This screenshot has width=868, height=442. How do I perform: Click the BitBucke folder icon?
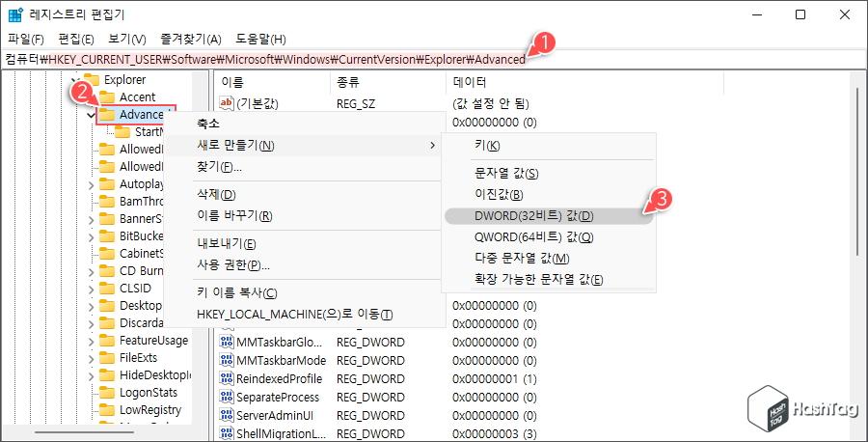pos(107,236)
